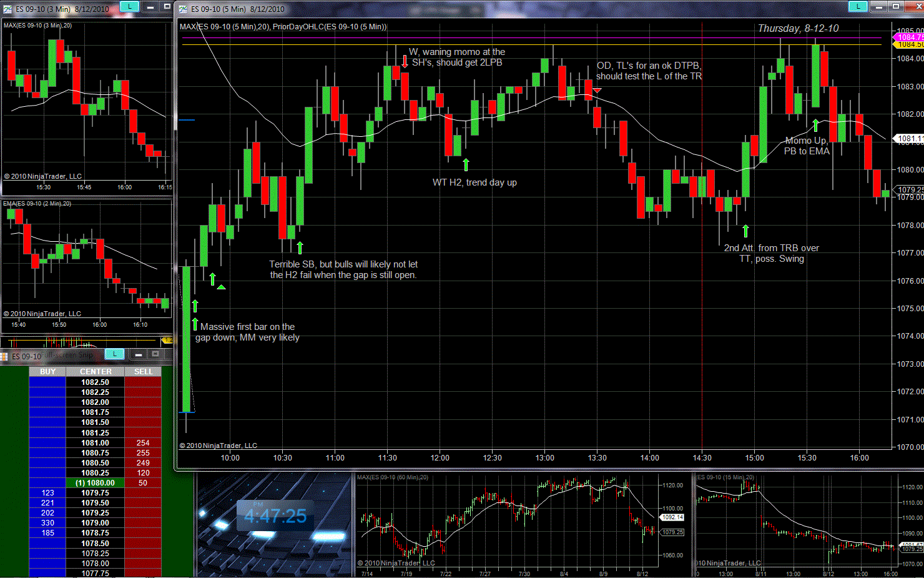Click the magenta 1084.75 price marker

(910, 37)
